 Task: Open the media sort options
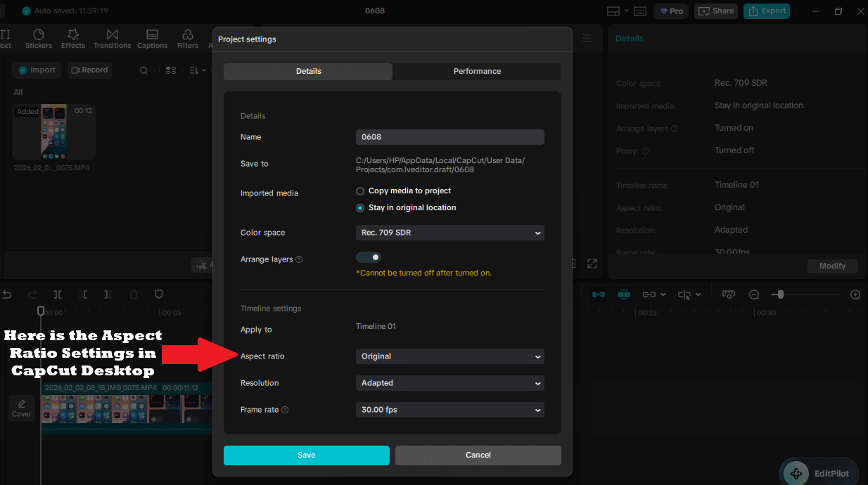[x=198, y=70]
